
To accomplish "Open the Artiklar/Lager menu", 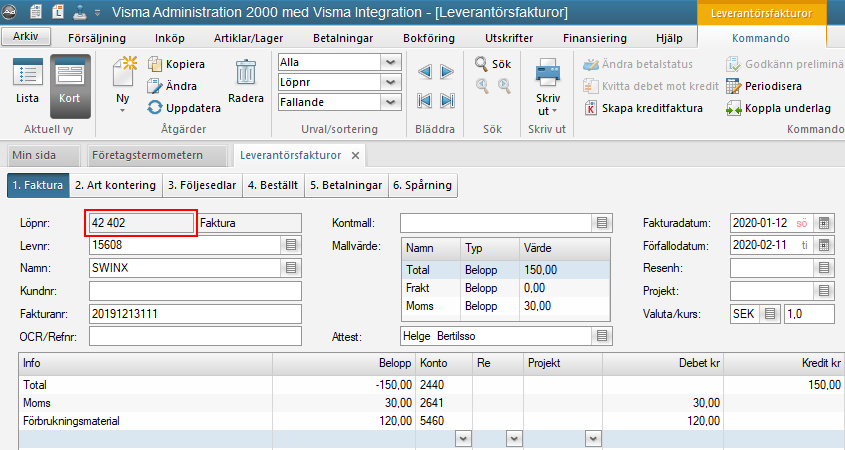I will (x=248, y=38).
